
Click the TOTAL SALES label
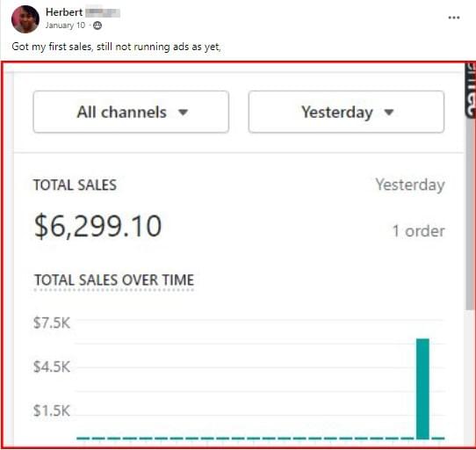(x=75, y=185)
